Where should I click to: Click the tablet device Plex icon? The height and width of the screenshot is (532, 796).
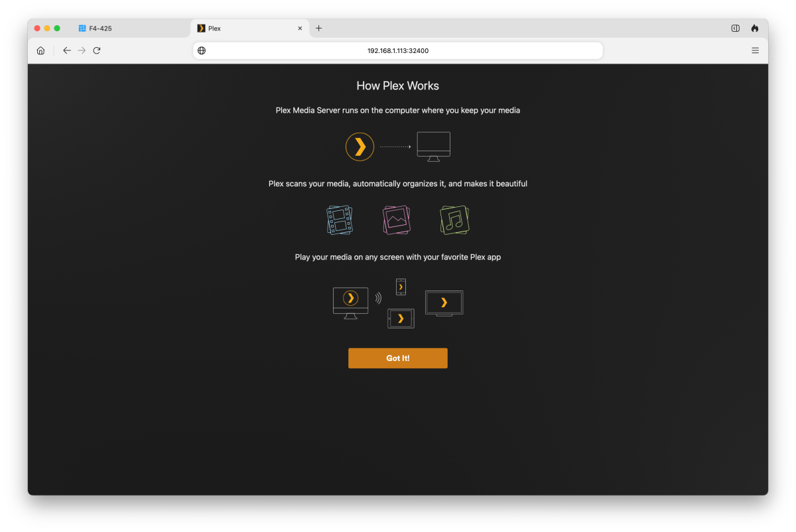(401, 318)
